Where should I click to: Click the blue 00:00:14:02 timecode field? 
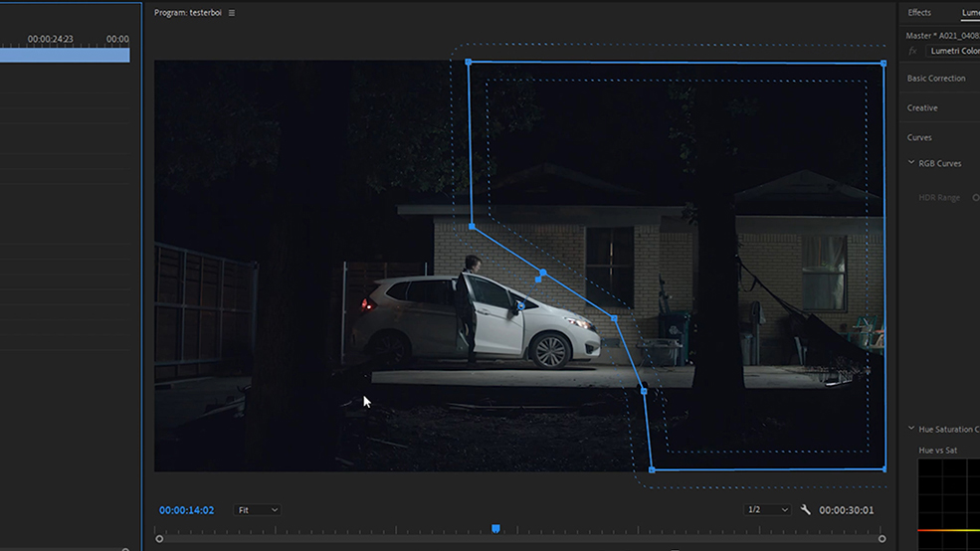click(186, 510)
